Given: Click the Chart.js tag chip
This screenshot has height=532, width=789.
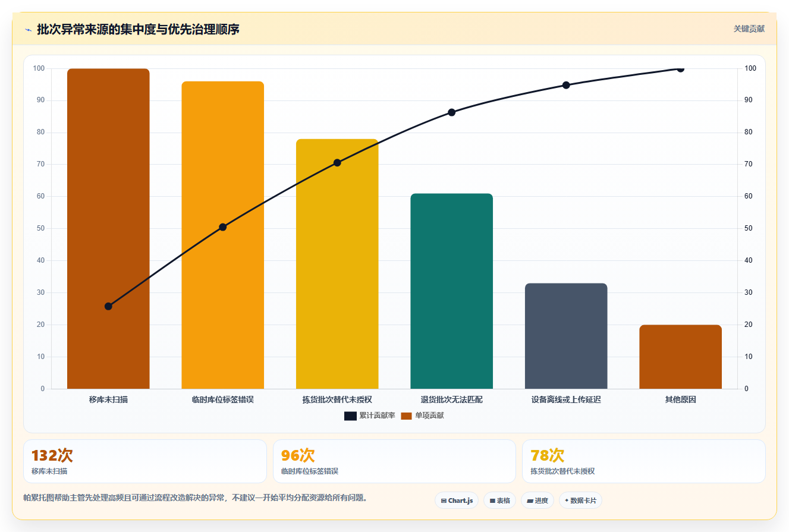Looking at the screenshot, I should tap(457, 500).
